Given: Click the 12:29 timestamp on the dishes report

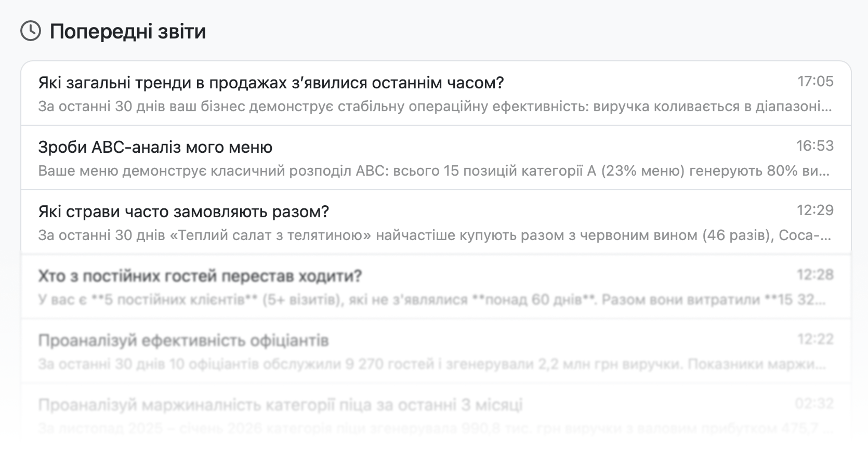Looking at the screenshot, I should click(x=815, y=210).
